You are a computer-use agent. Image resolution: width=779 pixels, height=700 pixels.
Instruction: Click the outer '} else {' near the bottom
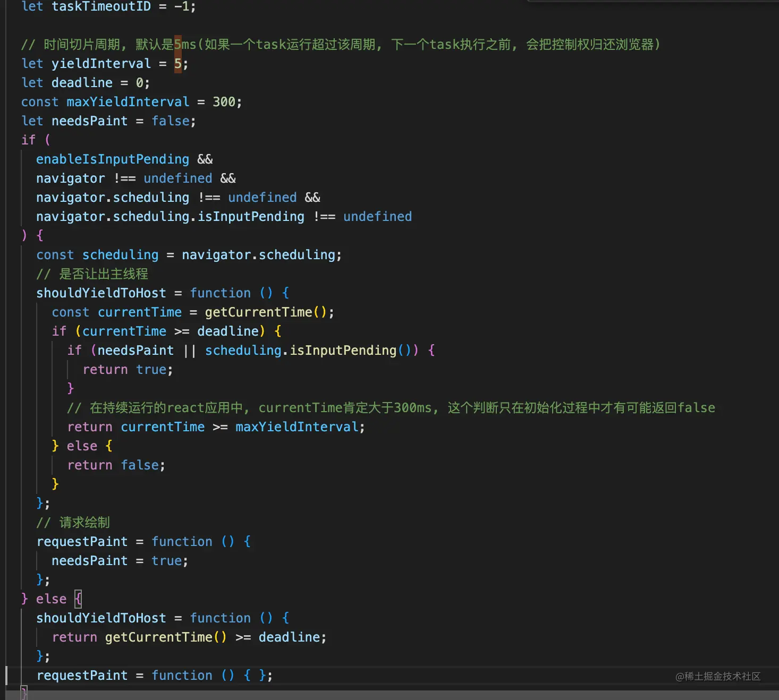point(52,599)
